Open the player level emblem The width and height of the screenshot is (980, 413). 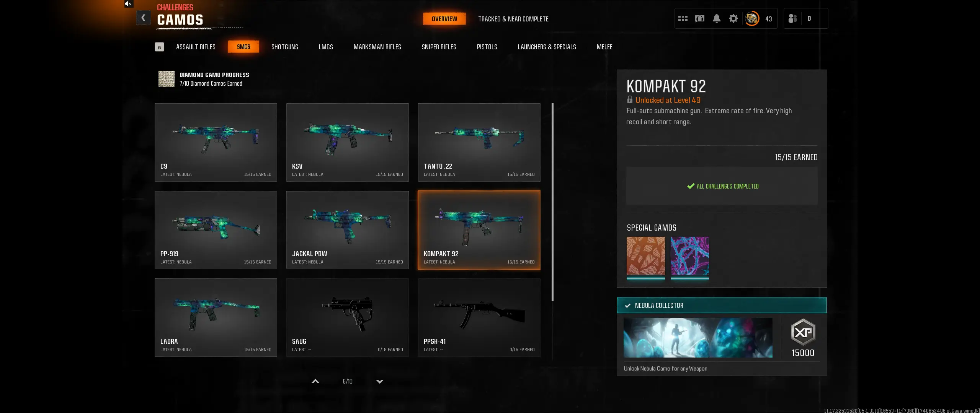coord(752,18)
